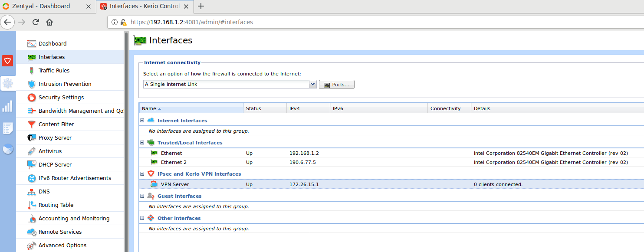Image resolution: width=644 pixels, height=252 pixels.
Task: Close the Zentyal - Dashboard tab
Action: coord(89,6)
